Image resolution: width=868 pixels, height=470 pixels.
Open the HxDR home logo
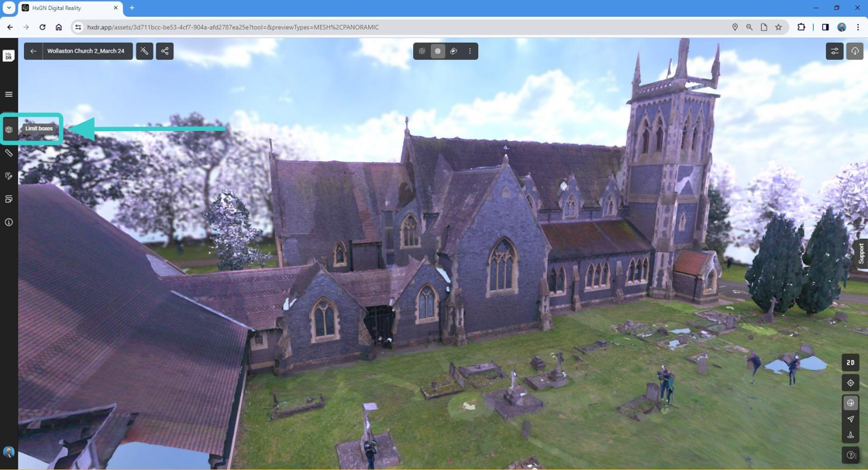(x=9, y=55)
